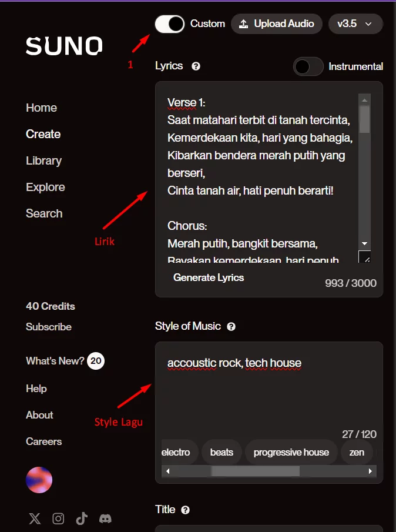Click the style tags horizontal scrollbar thumb
The width and height of the screenshot is (396, 532).
coord(256,471)
